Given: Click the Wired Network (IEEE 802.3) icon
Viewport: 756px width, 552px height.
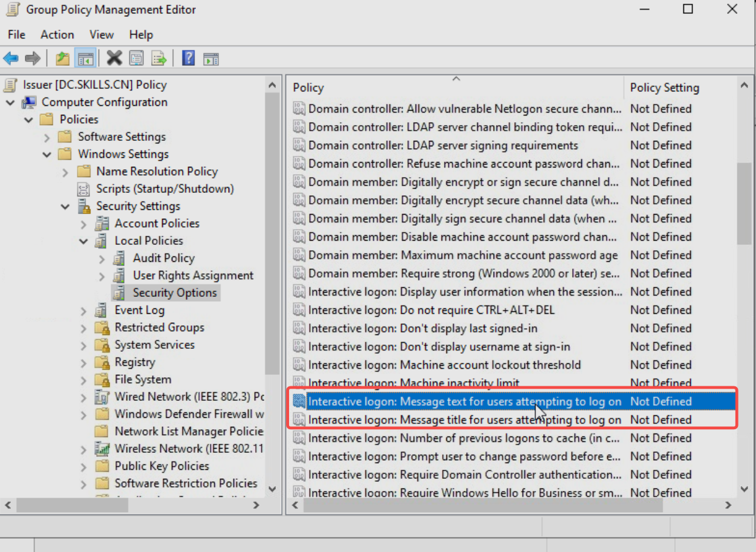Looking at the screenshot, I should [102, 397].
